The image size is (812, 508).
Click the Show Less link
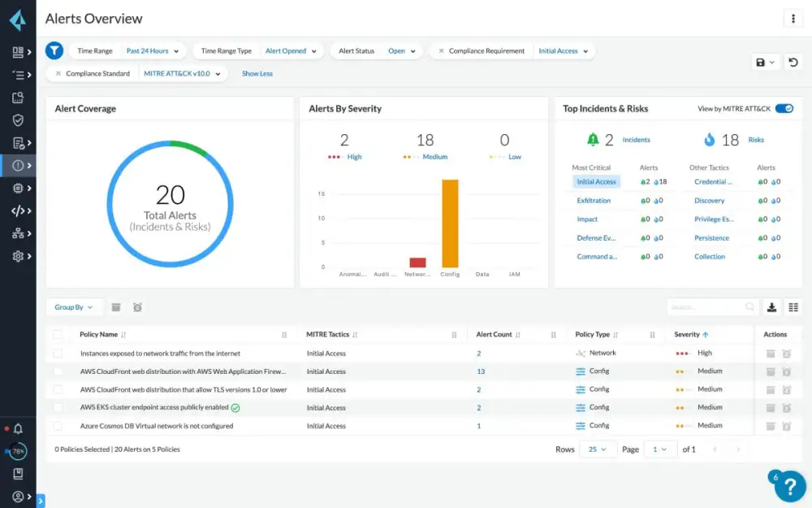pos(257,73)
